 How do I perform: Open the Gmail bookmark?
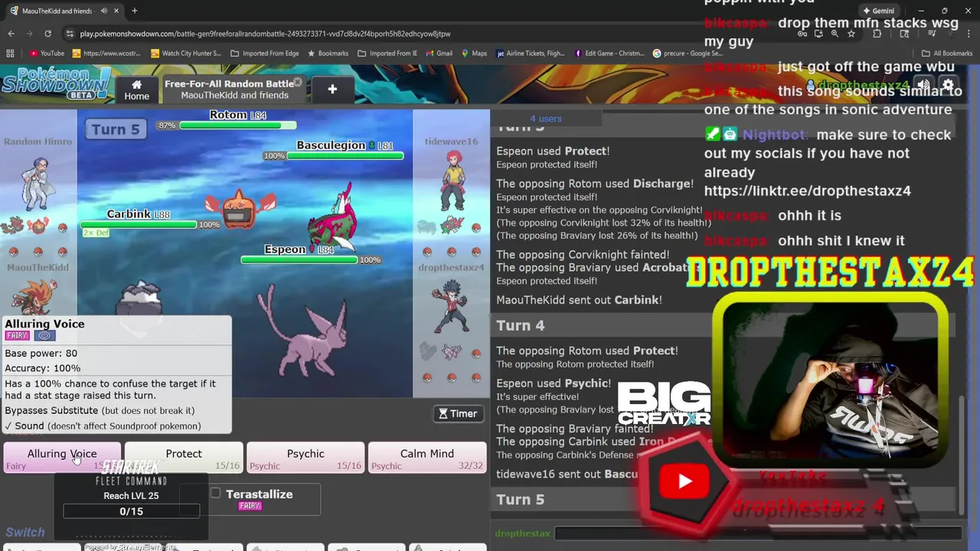438,54
